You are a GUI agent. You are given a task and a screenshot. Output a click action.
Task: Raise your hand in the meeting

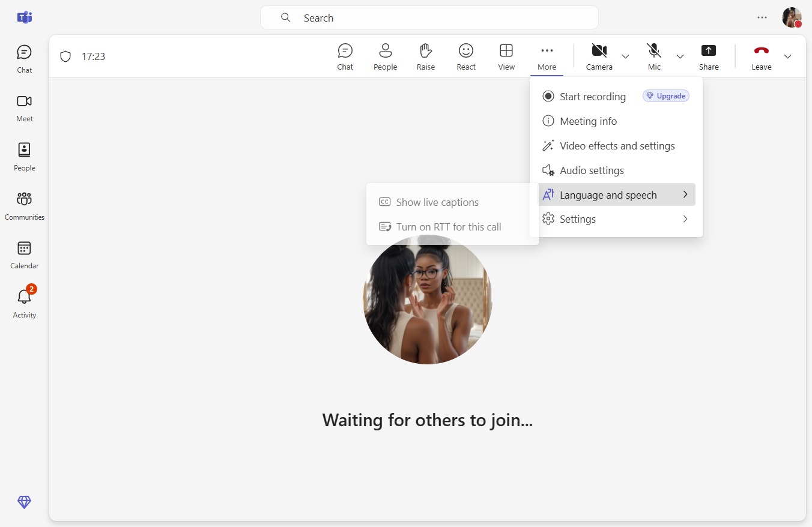click(x=426, y=57)
